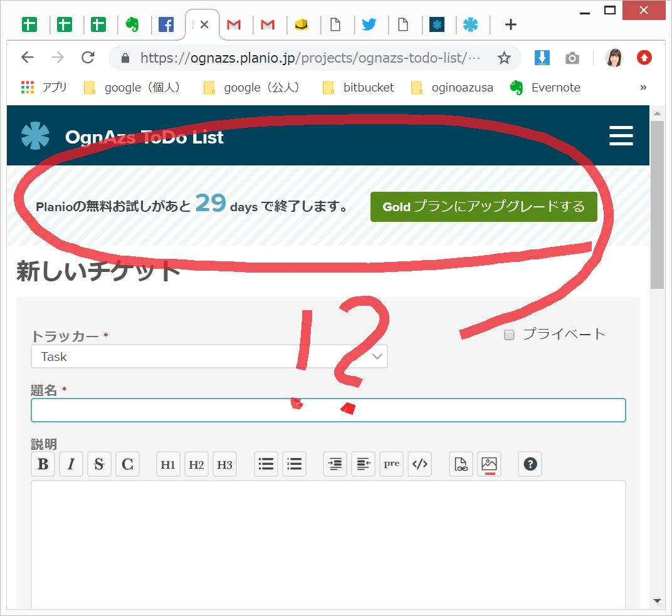The image size is (672, 616).
Task: Insert preformatted text with pre button
Action: [x=391, y=464]
